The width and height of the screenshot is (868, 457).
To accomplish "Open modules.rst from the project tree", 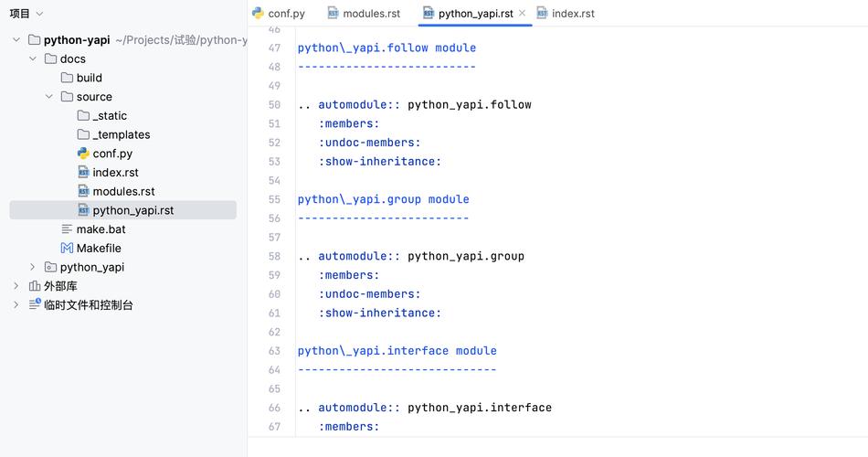I will pyautogui.click(x=124, y=191).
